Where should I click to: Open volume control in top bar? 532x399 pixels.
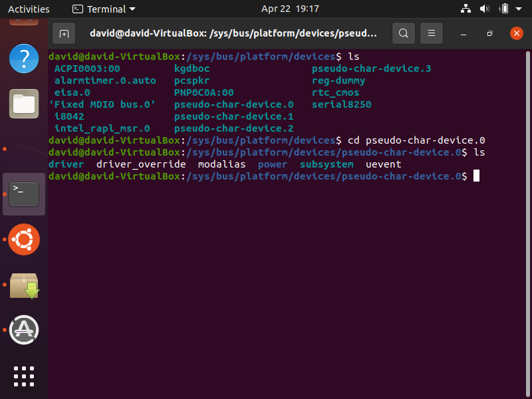tap(485, 9)
